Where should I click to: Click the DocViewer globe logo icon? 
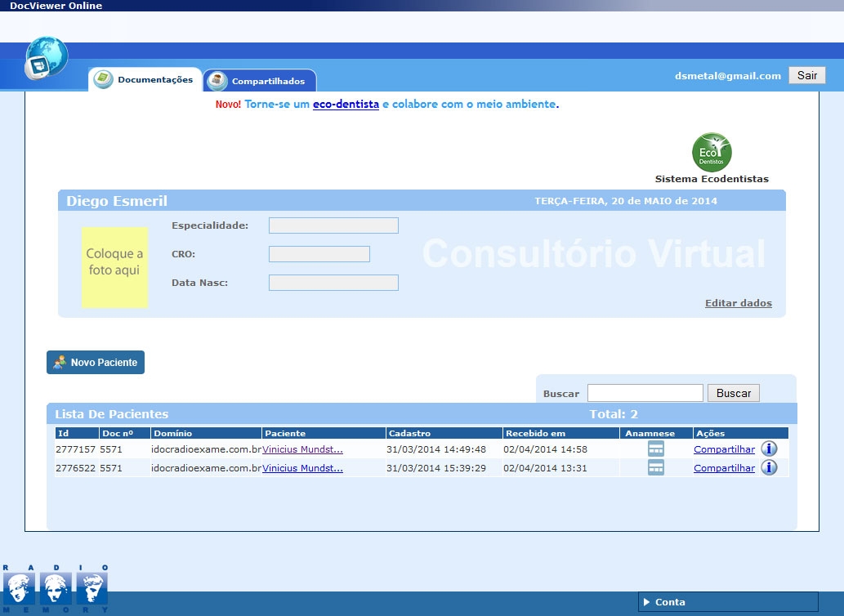46,58
